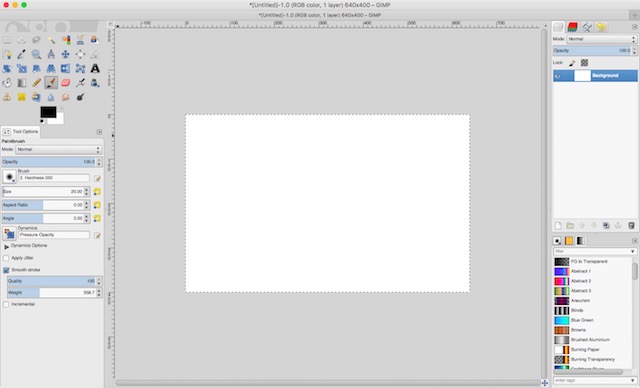Select the Ellipse Select tool
Viewport: 640px width, 388px height.
click(x=22, y=40)
